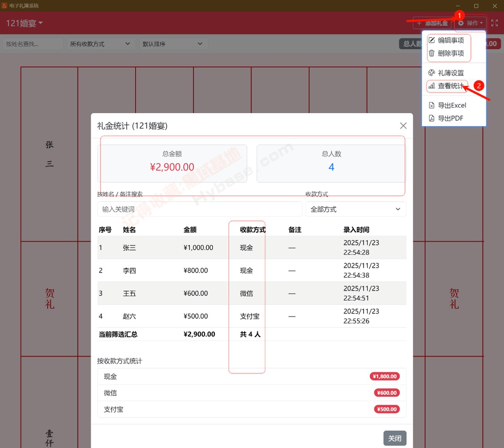504x448 pixels.
Task: Click the pencil edit icon beside 编辑事项
Action: pos(432,40)
